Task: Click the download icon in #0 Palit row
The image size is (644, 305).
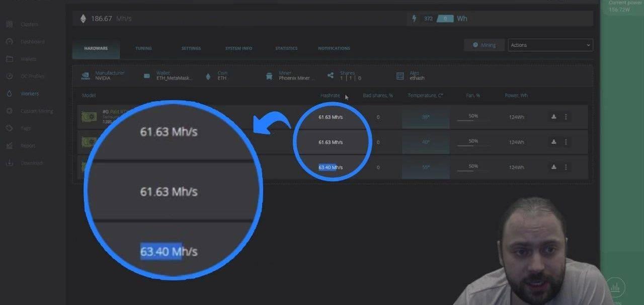Action: click(554, 117)
